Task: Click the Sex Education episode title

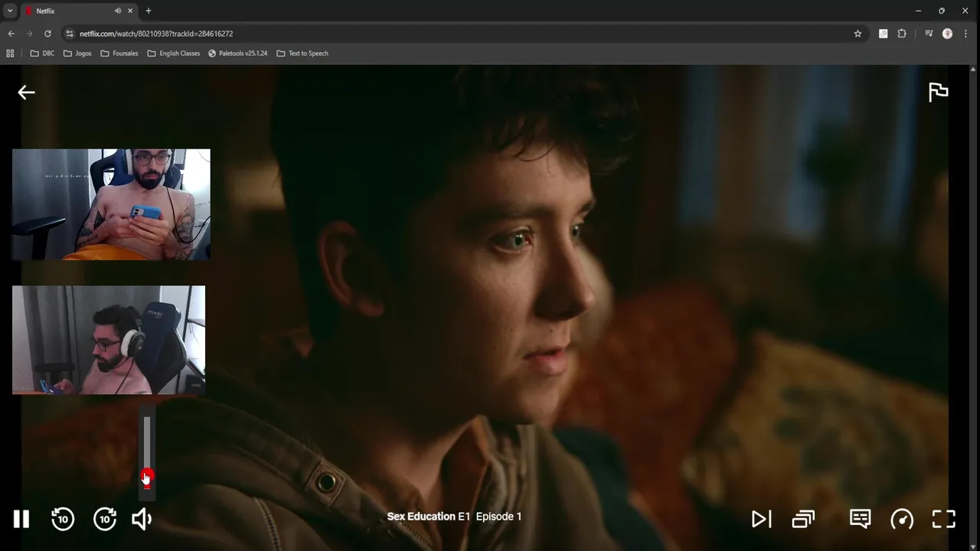Action: (454, 517)
